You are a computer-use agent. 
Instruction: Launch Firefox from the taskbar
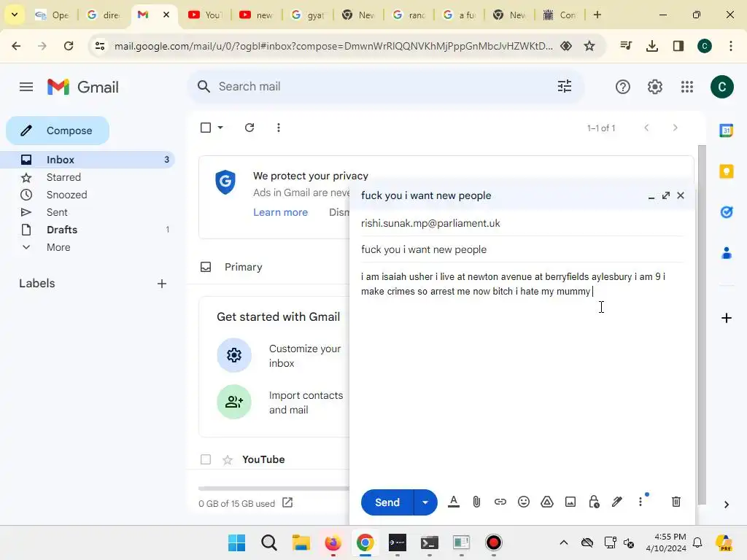pos(333,542)
